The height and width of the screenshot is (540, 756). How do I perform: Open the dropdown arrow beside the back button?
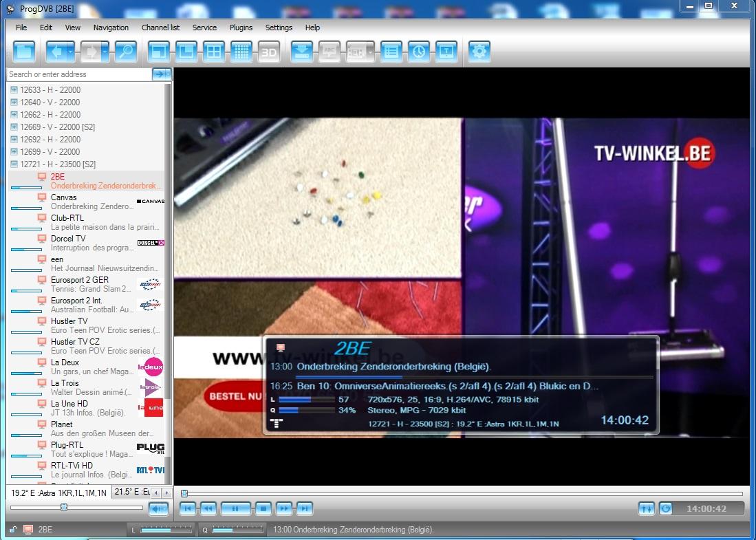pyautogui.click(x=71, y=52)
